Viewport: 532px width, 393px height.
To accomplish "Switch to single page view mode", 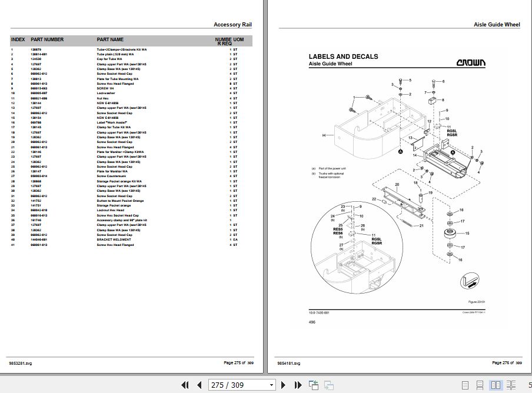I will pos(465,385).
